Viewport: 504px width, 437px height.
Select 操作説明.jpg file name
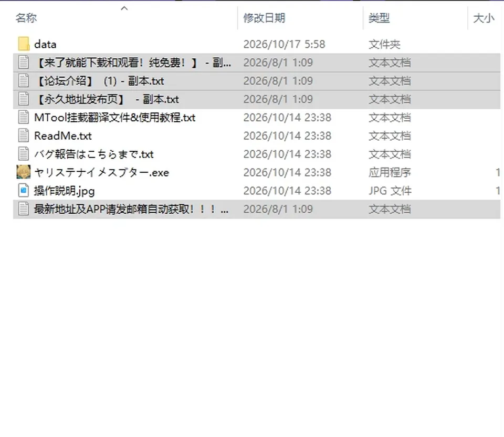point(64,191)
